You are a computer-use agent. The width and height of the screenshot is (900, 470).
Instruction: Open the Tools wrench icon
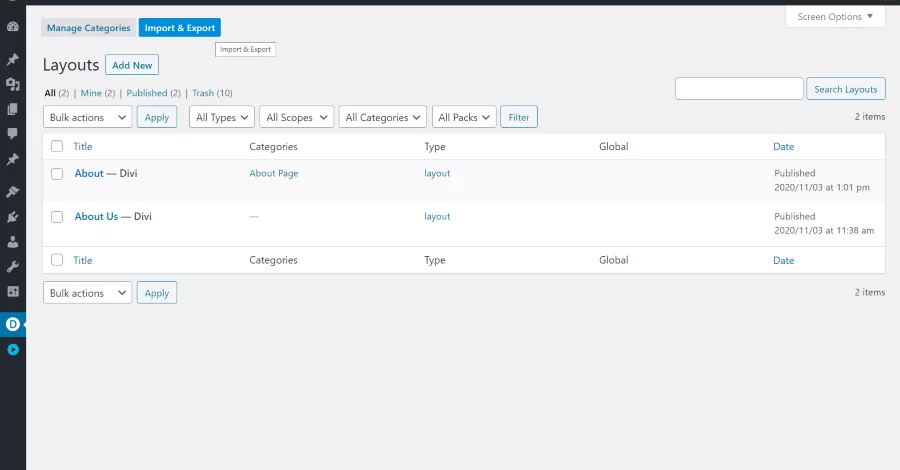click(13, 266)
